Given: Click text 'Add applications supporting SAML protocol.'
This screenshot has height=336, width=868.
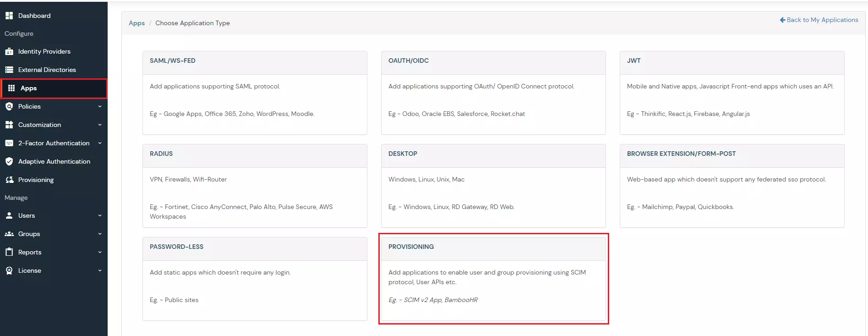Looking at the screenshot, I should (x=215, y=86).
